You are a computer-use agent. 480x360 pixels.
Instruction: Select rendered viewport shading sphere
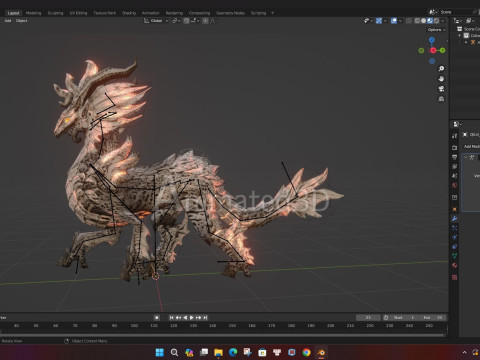coord(436,21)
